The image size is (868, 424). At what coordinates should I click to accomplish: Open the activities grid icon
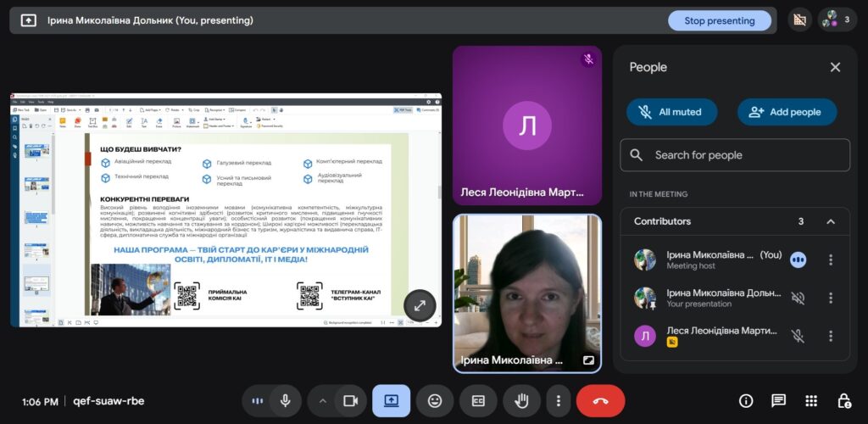(811, 401)
